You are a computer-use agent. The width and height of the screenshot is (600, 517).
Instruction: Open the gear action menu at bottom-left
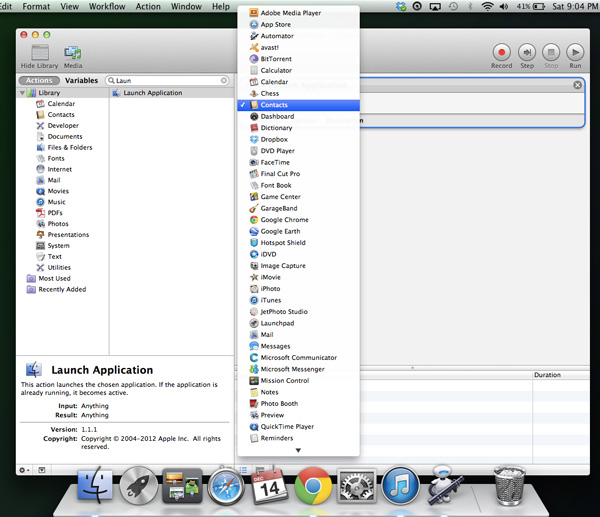click(x=24, y=470)
